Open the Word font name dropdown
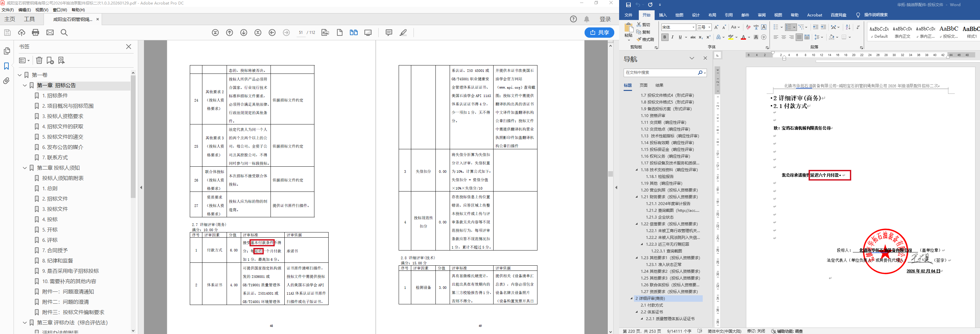980x334 pixels. [693, 27]
